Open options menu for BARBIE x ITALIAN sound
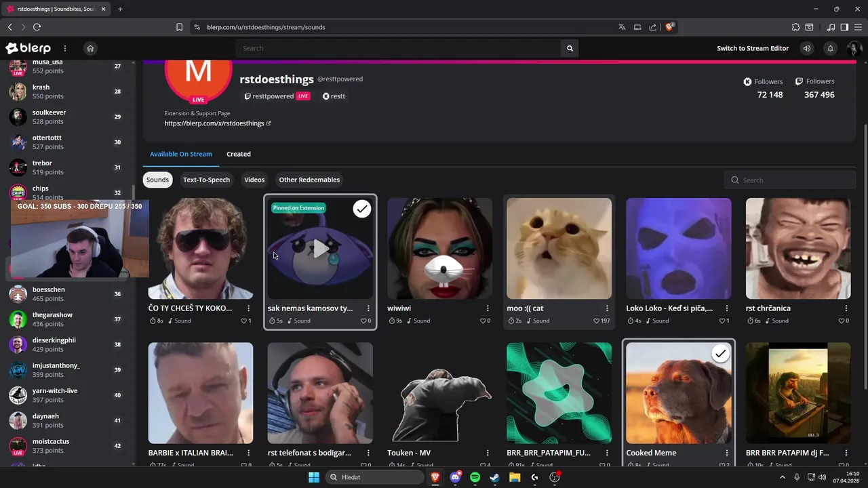The height and width of the screenshot is (488, 868). (x=249, y=453)
